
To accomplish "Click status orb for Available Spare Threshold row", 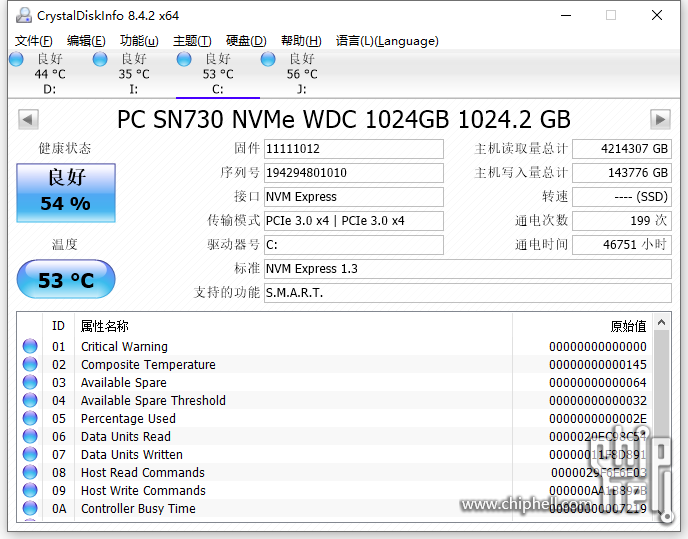I will point(30,400).
